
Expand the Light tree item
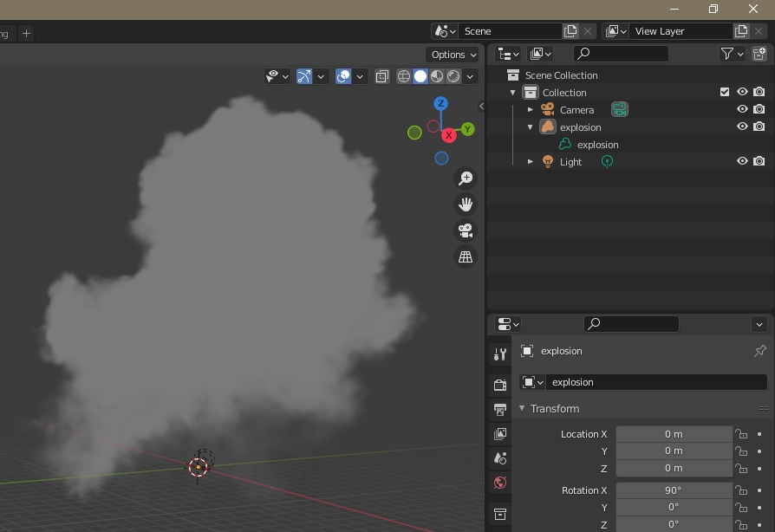click(531, 161)
